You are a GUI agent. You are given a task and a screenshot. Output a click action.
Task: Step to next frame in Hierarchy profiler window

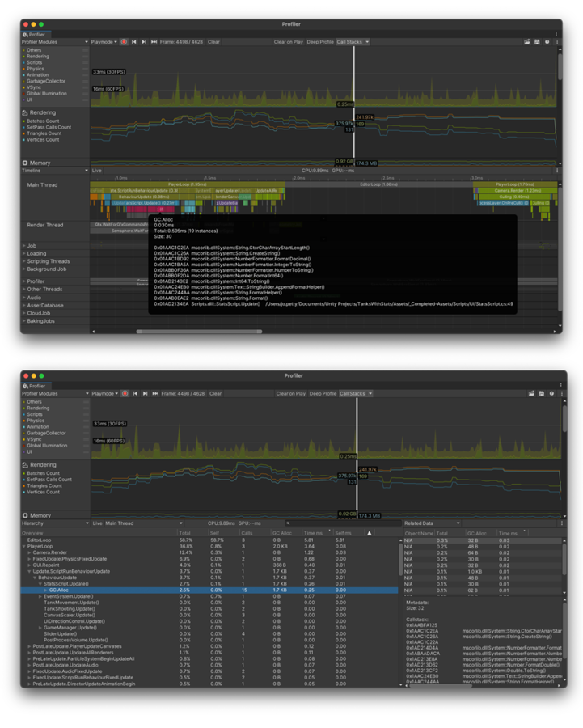(146, 394)
